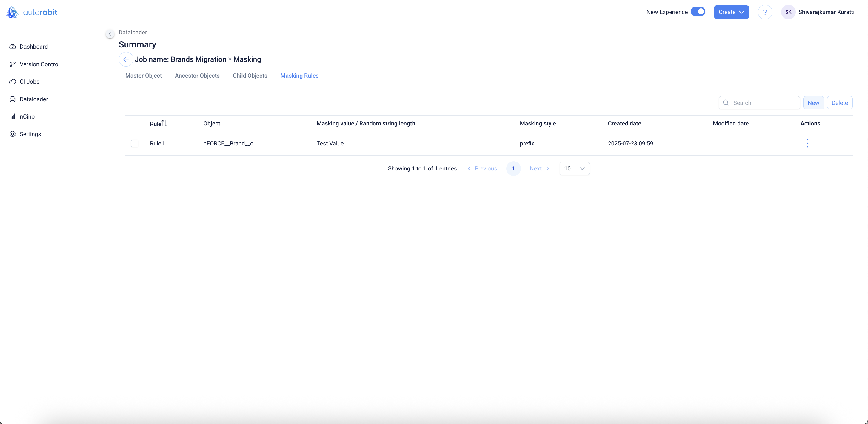Open the page-size dropdown showing 10
The height and width of the screenshot is (424, 868).
[574, 168]
